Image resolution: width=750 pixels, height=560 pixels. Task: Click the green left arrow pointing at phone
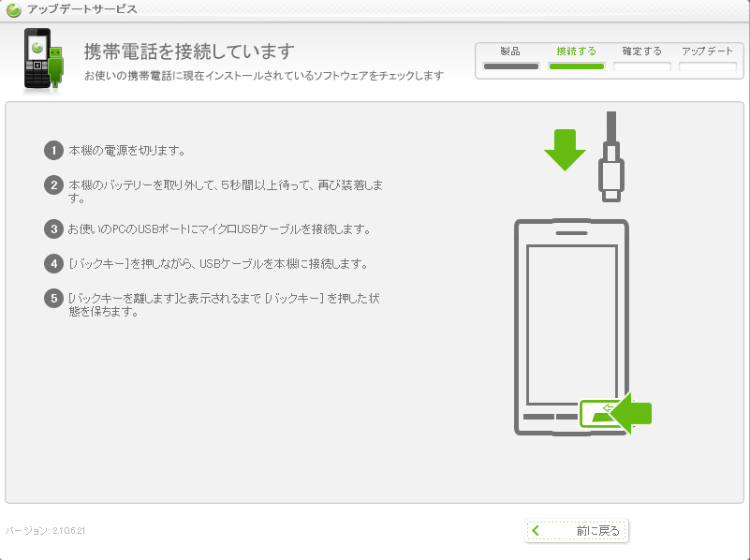[632, 413]
